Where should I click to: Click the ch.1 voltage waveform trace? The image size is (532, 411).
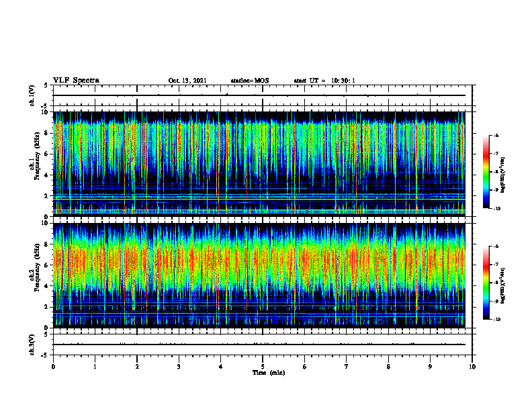pyautogui.click(x=259, y=95)
